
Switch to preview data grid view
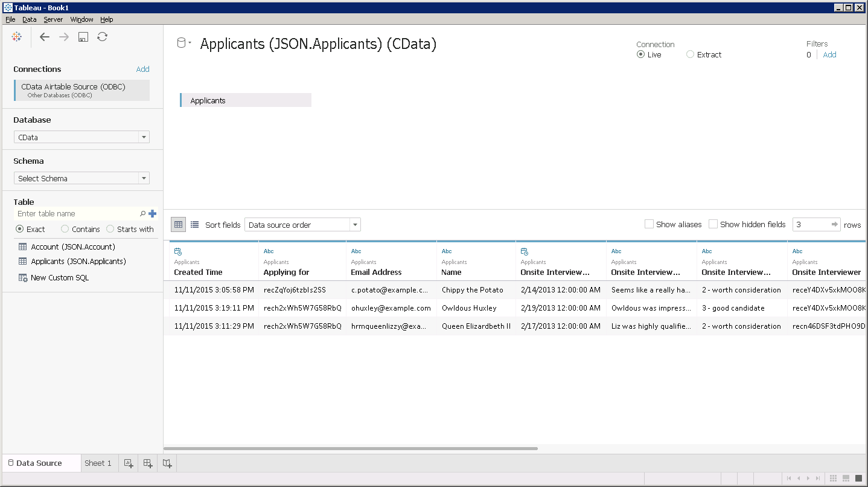click(178, 225)
